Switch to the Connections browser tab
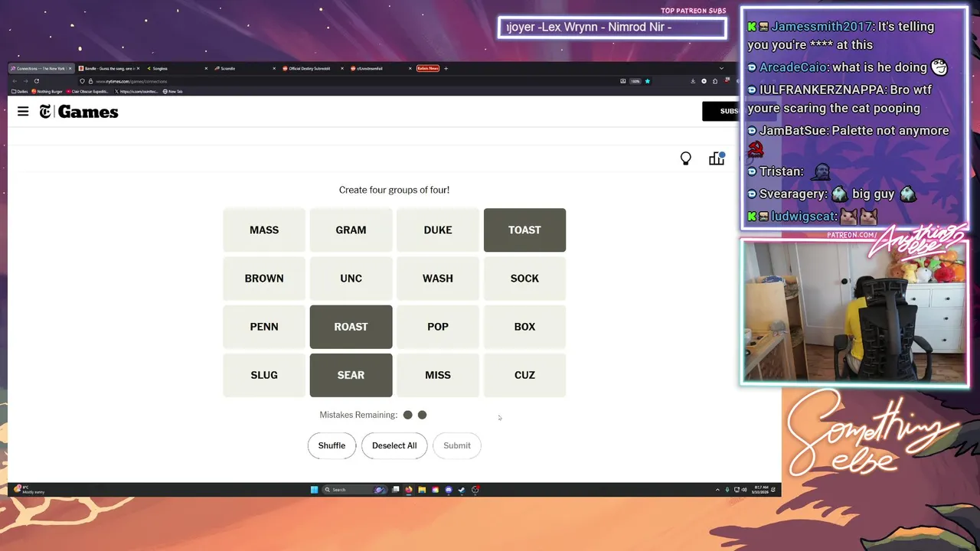This screenshot has height=551, width=980. pos(41,68)
